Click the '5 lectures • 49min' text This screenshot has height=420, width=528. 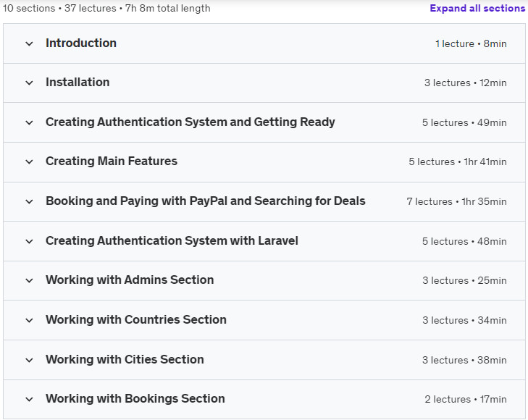tap(464, 122)
